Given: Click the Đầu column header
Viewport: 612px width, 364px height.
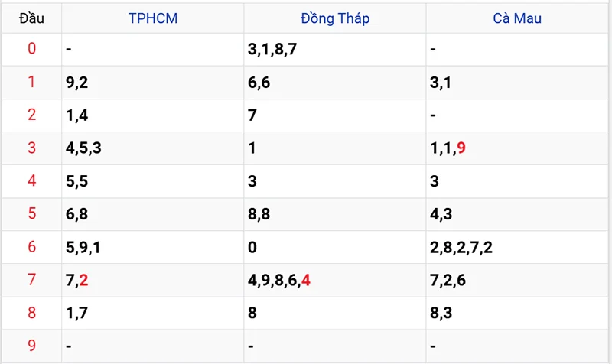Looking at the screenshot, I should tap(31, 18).
